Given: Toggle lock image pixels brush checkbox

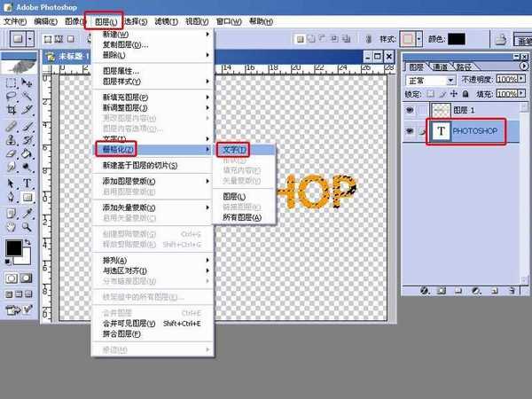Looking at the screenshot, I should [442, 94].
